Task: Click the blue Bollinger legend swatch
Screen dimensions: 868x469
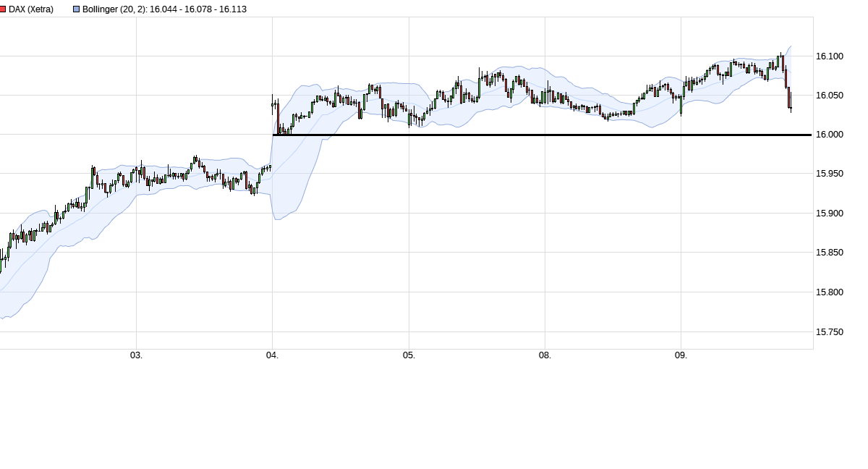Action: 77,9
